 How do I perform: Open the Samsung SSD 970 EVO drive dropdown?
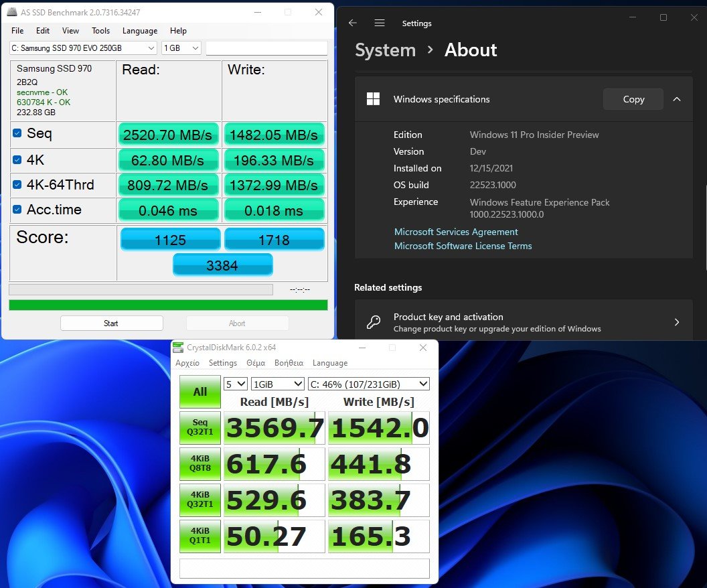tap(83, 48)
